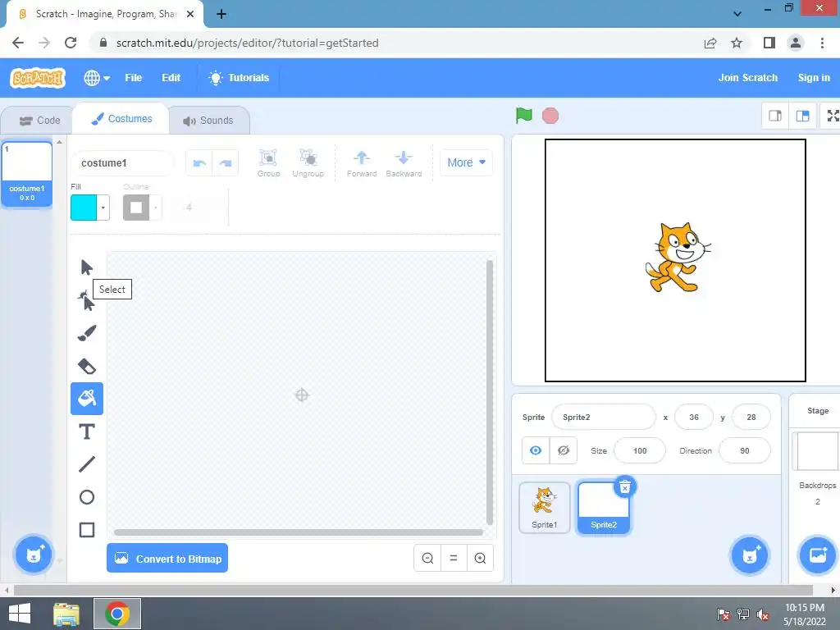Click the Sprite name field

(x=603, y=417)
